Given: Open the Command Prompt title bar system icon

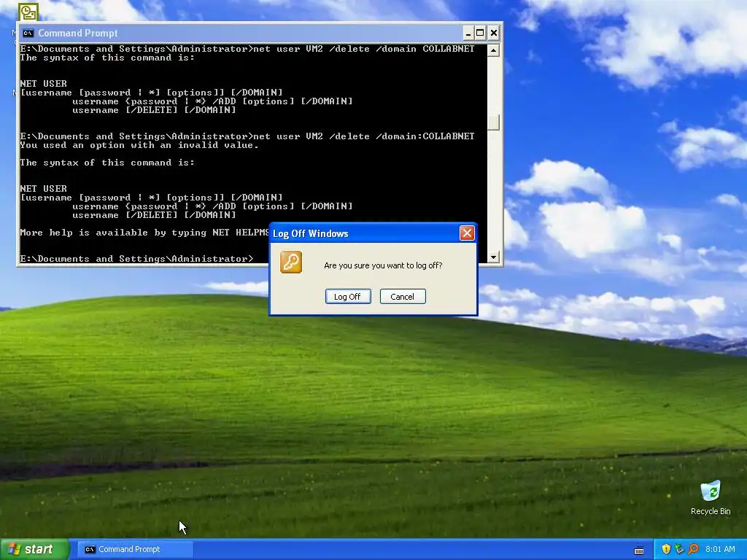Looking at the screenshot, I should click(28, 33).
